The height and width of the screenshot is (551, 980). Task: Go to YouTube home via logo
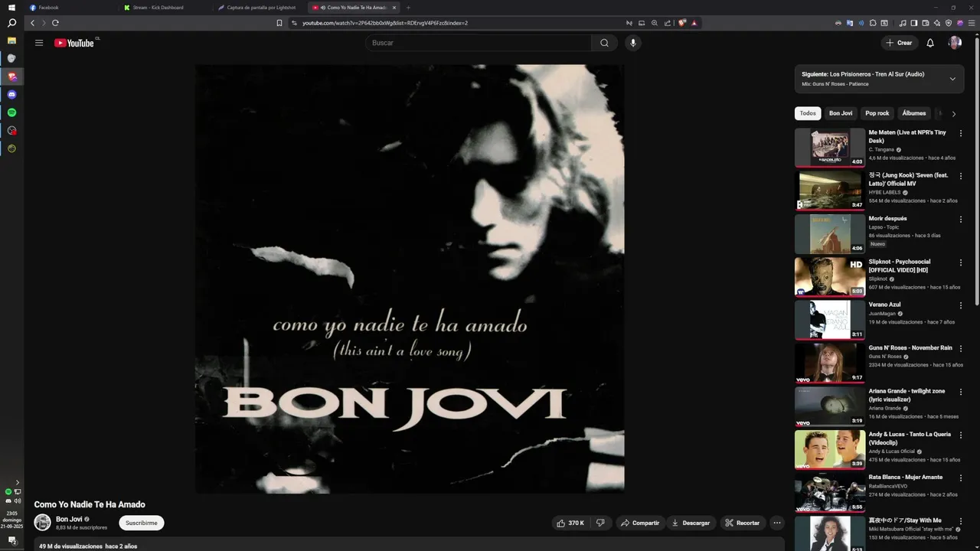click(74, 43)
